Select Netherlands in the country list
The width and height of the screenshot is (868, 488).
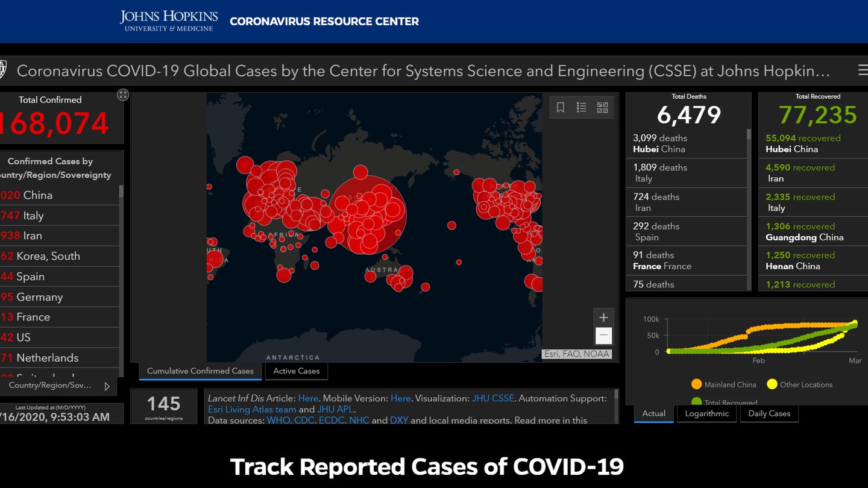click(60, 358)
